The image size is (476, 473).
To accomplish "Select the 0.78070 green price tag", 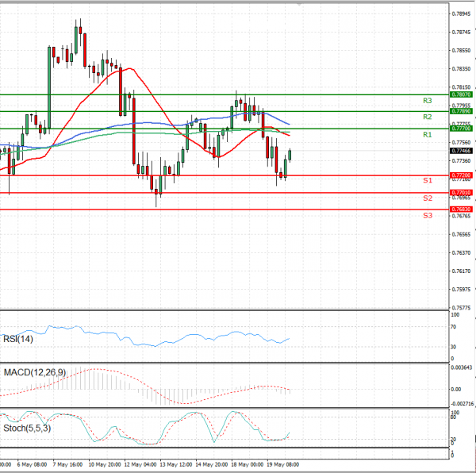I will tap(461, 94).
